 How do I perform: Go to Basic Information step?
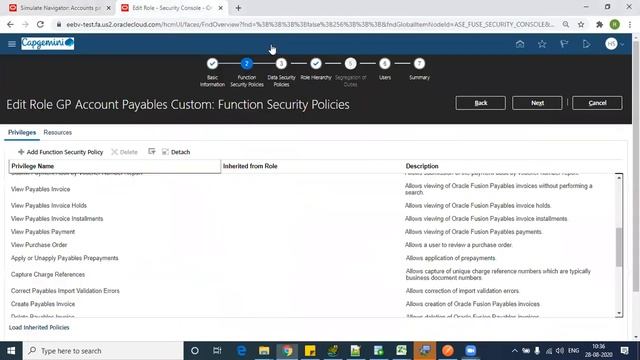click(212, 64)
